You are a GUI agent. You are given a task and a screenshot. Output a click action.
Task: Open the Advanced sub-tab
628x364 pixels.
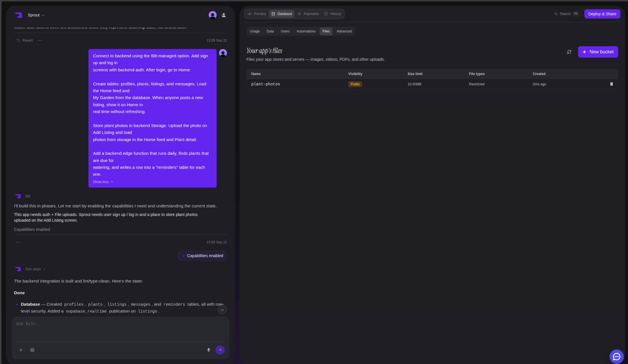click(344, 31)
